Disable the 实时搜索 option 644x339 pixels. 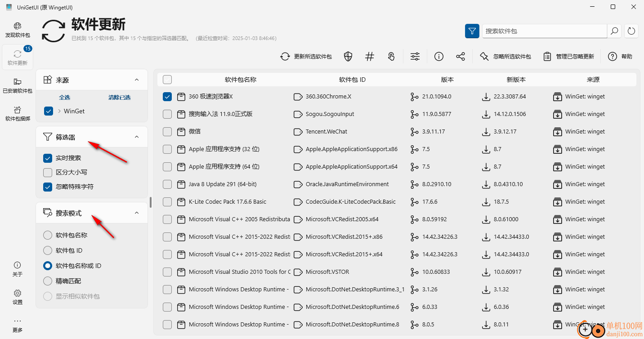click(48, 158)
